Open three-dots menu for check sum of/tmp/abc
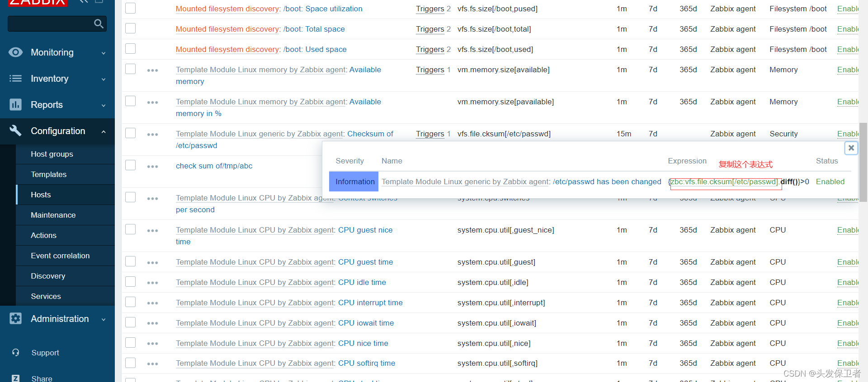This screenshot has height=382, width=868. (152, 167)
